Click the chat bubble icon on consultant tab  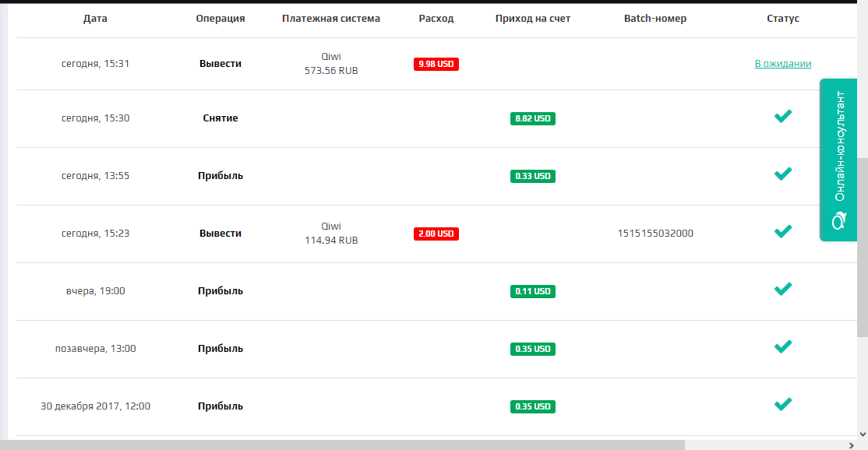838,220
